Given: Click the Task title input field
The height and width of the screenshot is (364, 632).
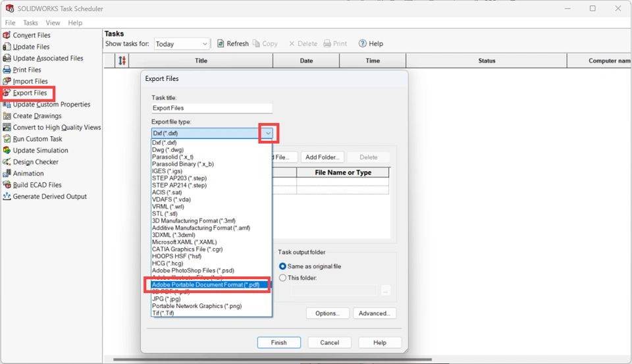Looking at the screenshot, I should click(212, 108).
